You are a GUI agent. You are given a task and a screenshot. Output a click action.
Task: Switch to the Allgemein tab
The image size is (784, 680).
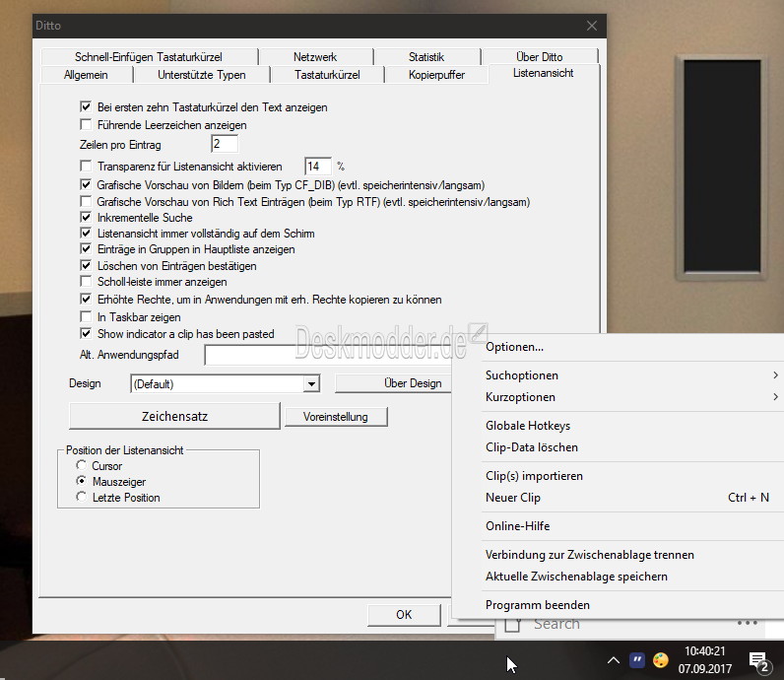(x=86, y=75)
